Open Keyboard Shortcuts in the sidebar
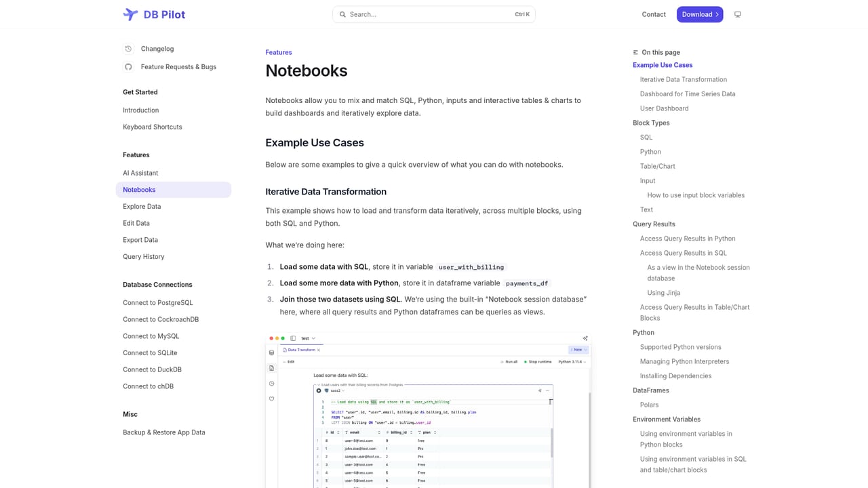 pyautogui.click(x=153, y=127)
